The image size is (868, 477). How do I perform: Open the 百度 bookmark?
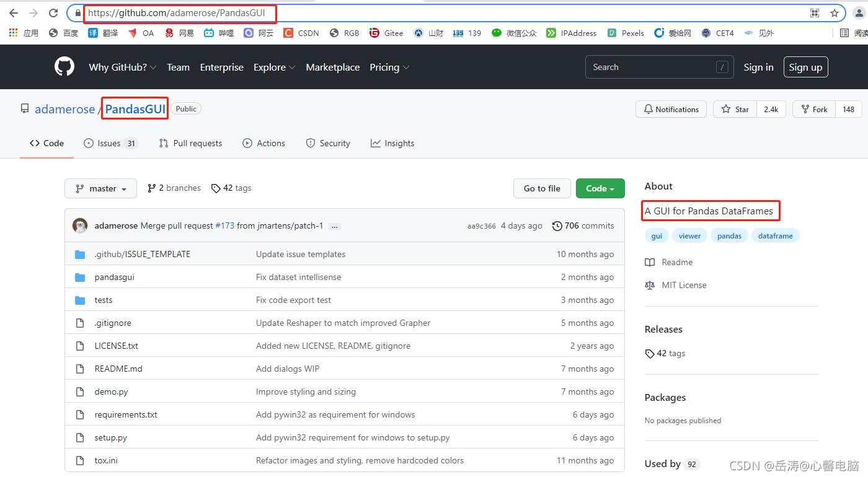tap(63, 33)
